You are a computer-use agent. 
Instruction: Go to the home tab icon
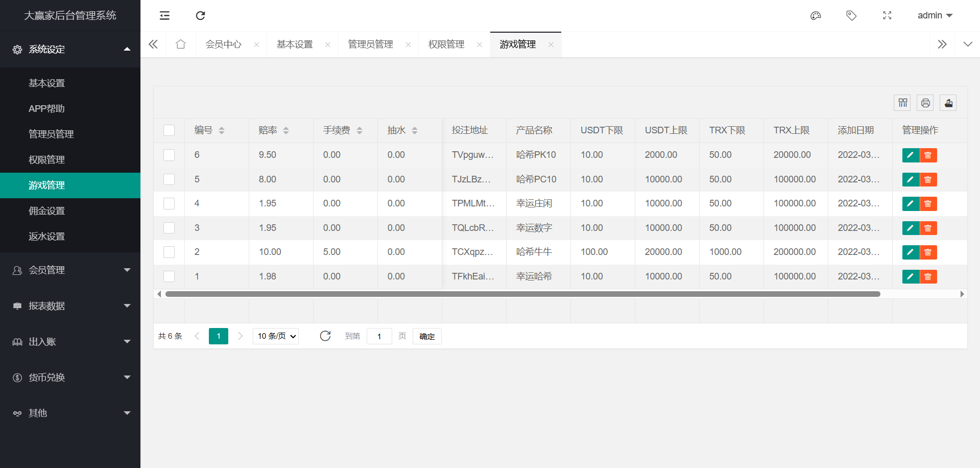[x=181, y=44]
